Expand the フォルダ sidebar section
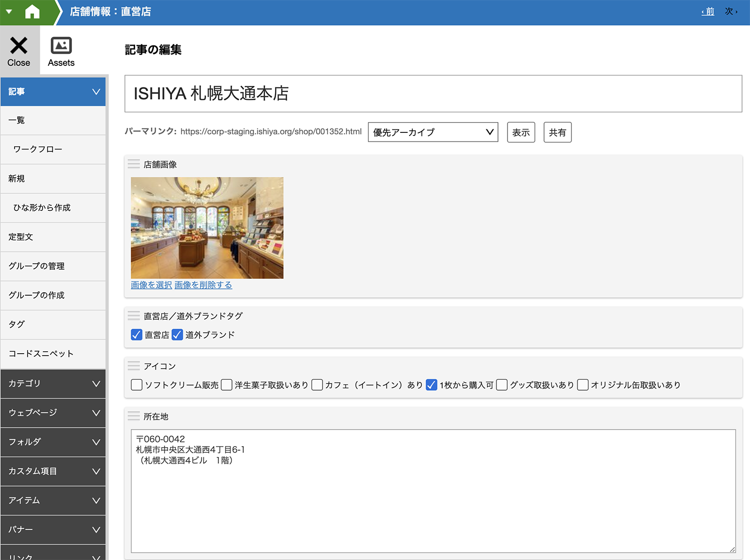 coord(53,442)
